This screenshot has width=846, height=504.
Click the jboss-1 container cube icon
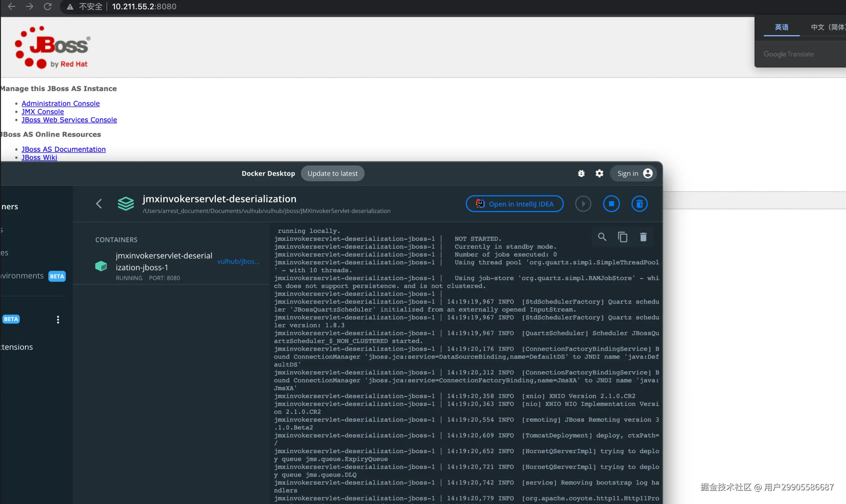[x=101, y=266]
